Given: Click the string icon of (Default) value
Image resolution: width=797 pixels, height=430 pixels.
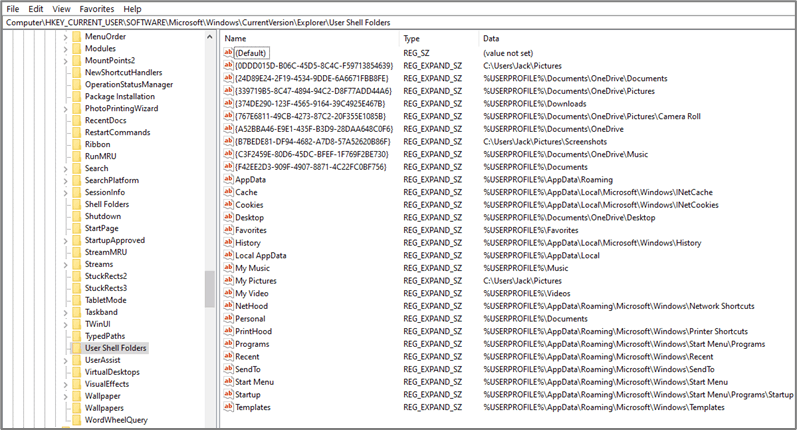Looking at the screenshot, I should click(228, 53).
